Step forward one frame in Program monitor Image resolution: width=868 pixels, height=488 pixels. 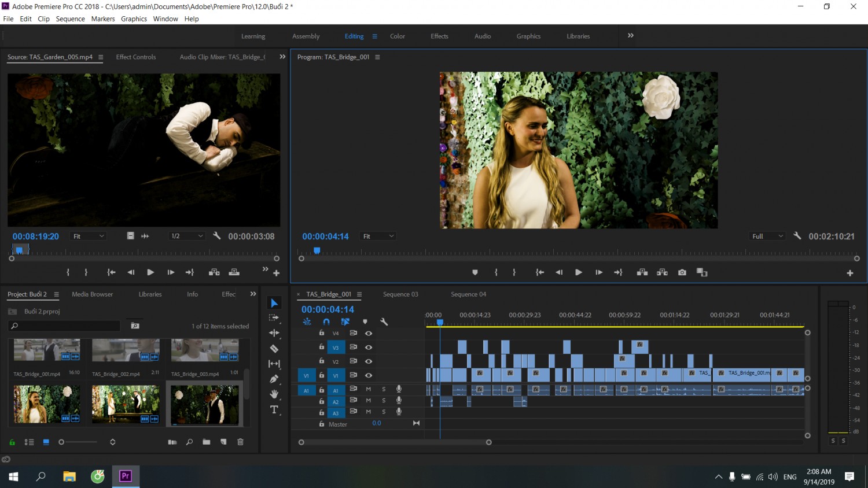coord(599,272)
